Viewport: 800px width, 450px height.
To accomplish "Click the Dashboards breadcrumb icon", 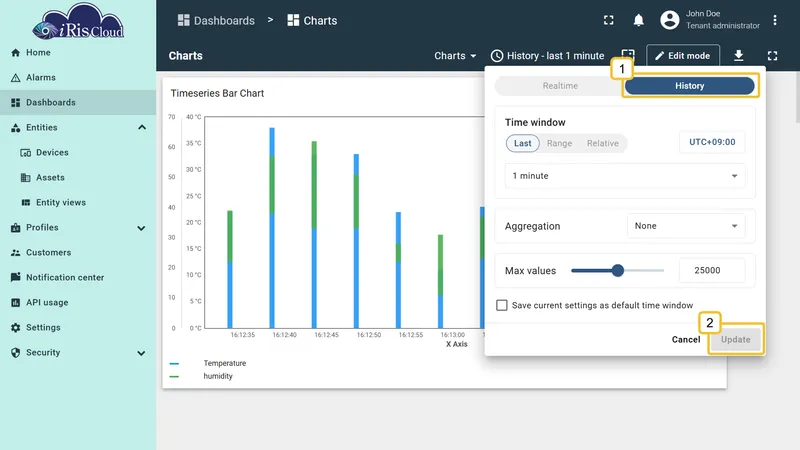I will [x=183, y=20].
